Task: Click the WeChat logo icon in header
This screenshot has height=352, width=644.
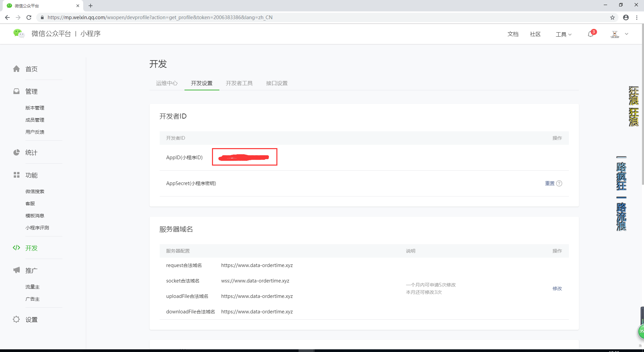Action: [x=19, y=33]
